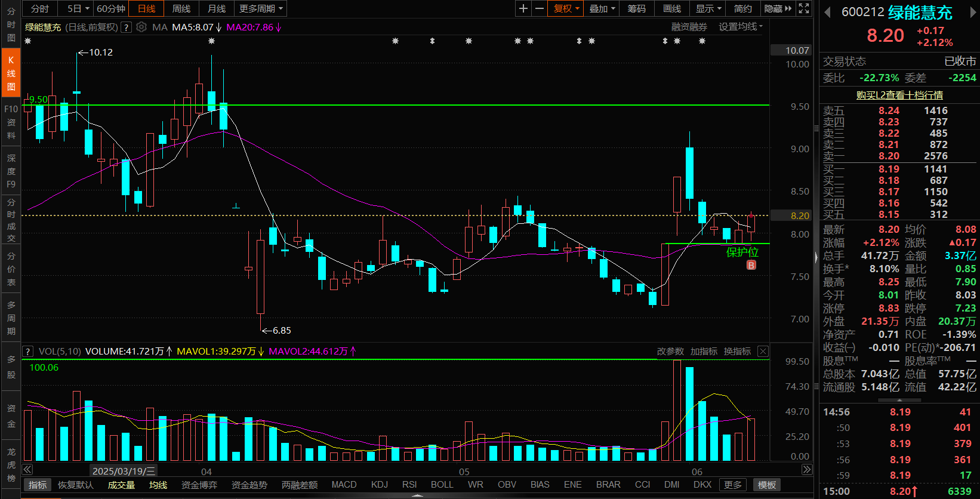Viewport: 980px width, 499px height.
Task: Click 购买L2查看十档行情 link
Action: 899,95
